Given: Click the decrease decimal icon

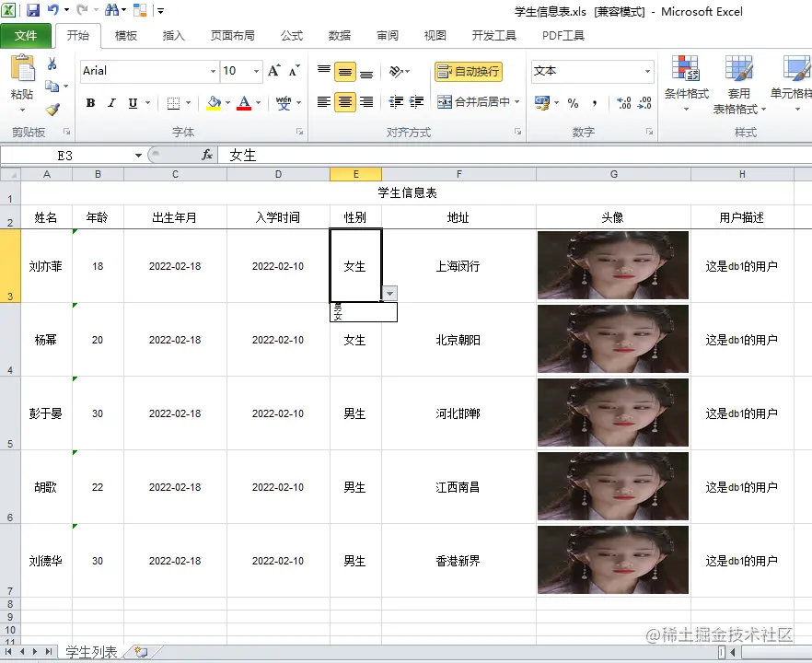Looking at the screenshot, I should coord(644,102).
